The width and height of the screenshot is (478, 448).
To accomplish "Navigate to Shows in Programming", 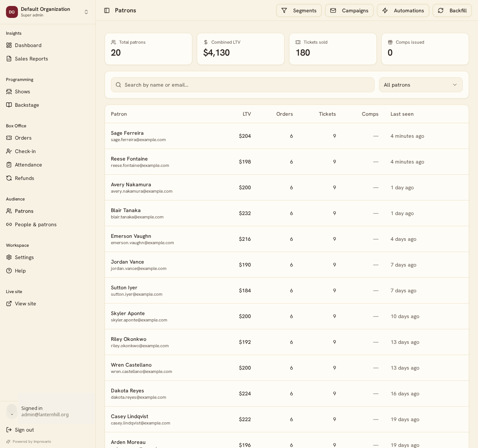I will click(x=47, y=91).
